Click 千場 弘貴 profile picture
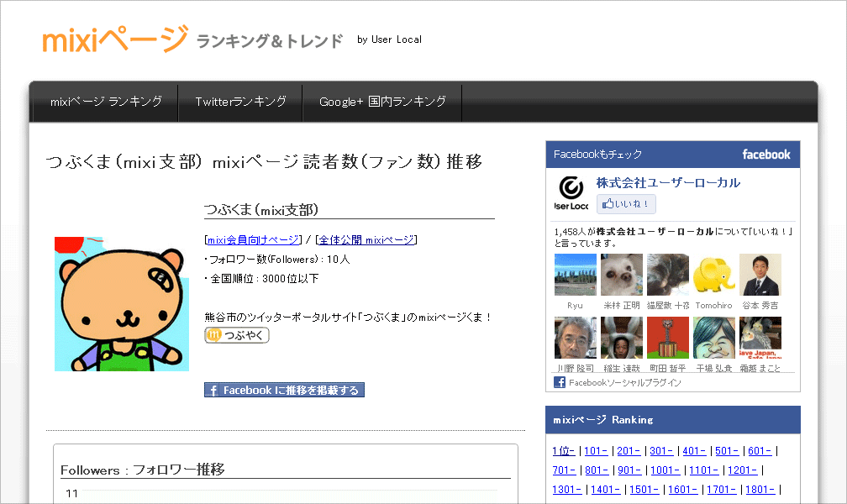847x504 pixels. tap(714, 338)
